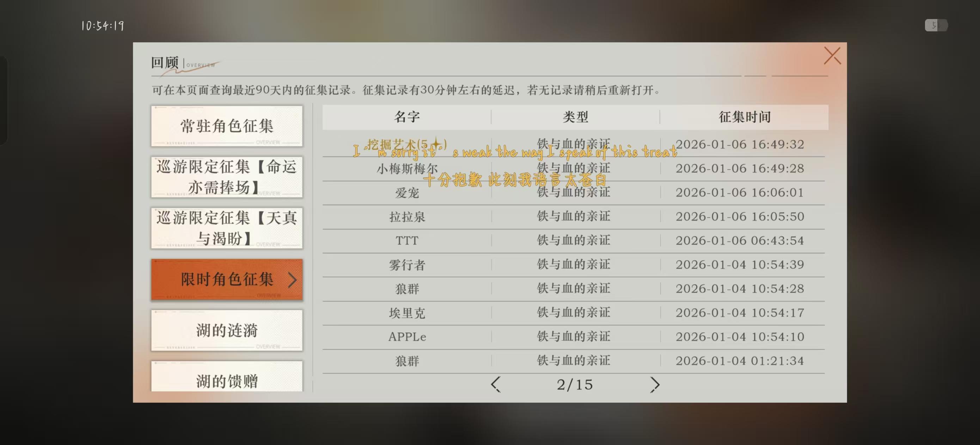Viewport: 980px width, 445px height.
Task: Click the 名字 column header
Action: click(x=407, y=117)
